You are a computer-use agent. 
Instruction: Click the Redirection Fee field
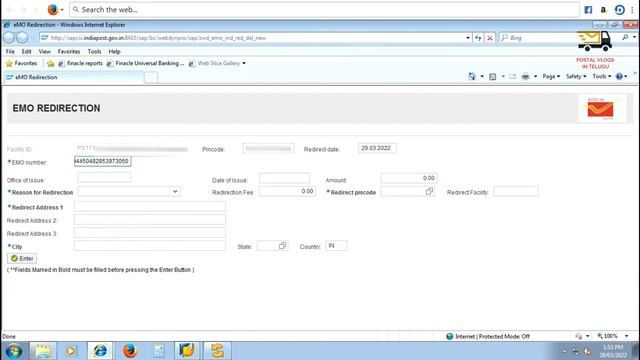pyautogui.click(x=287, y=191)
